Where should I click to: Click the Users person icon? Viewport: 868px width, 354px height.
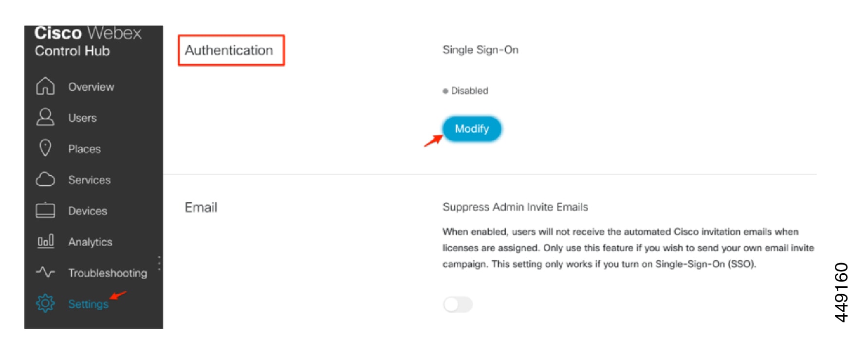45,118
